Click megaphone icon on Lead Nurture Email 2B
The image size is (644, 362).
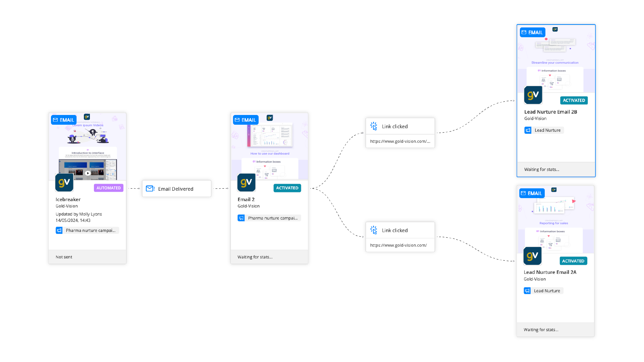tap(528, 130)
